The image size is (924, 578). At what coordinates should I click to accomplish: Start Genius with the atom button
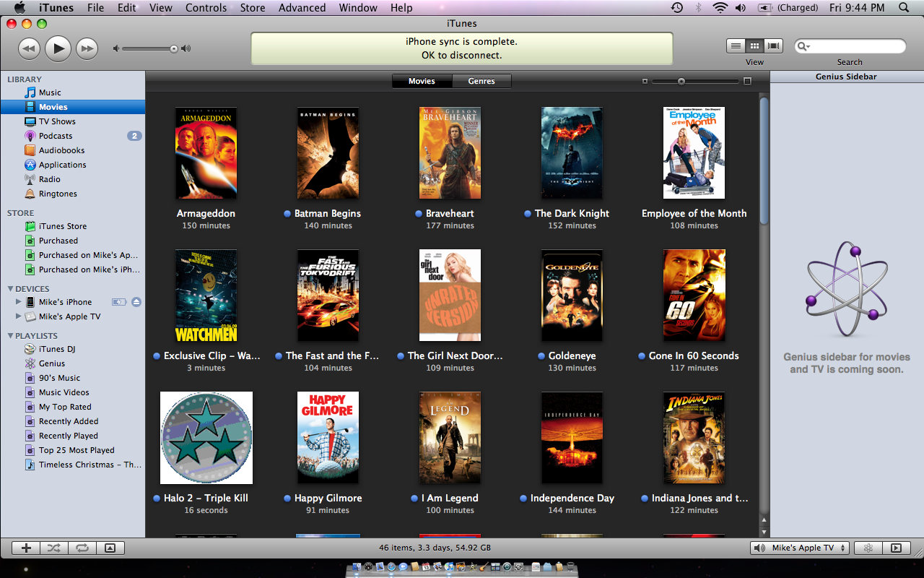point(869,548)
